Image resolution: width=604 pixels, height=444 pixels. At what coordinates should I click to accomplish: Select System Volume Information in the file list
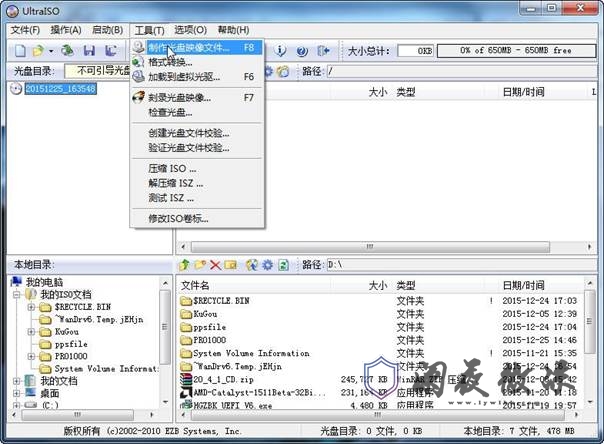(251, 353)
